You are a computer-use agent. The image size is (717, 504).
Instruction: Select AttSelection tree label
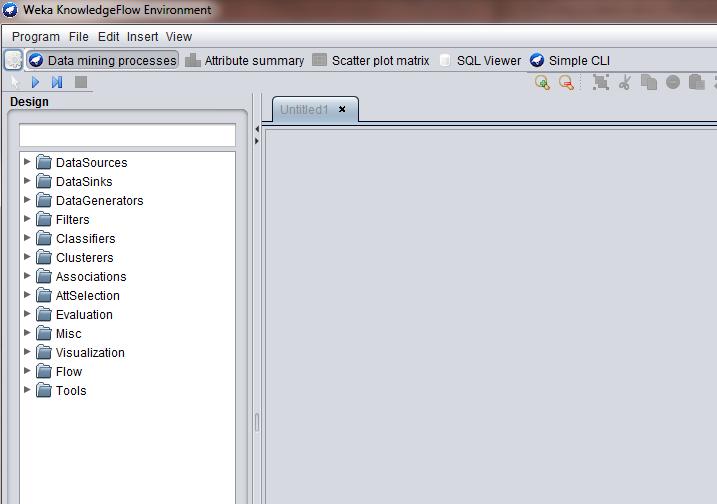click(88, 295)
